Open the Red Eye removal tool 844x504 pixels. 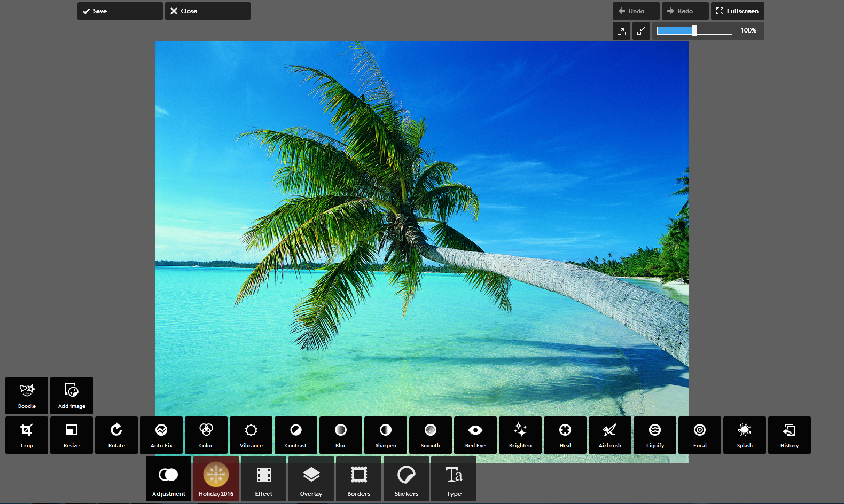click(475, 435)
